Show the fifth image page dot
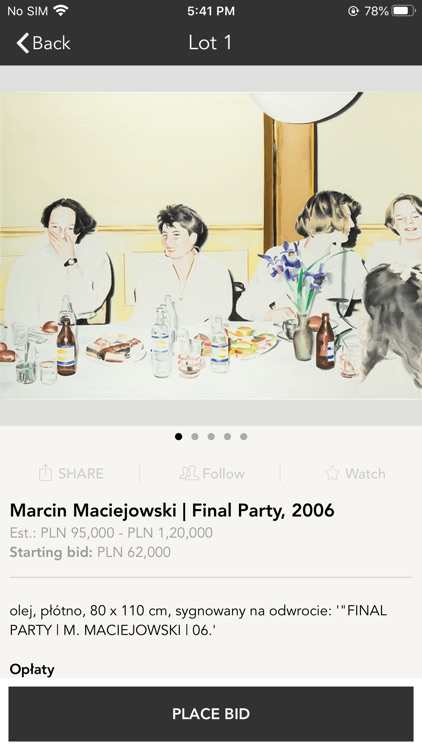This screenshot has width=422, height=750. point(244,436)
